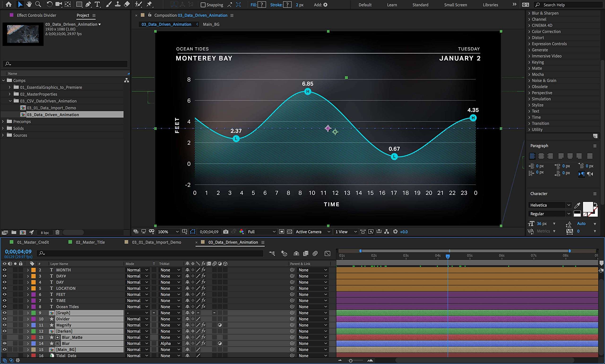The width and height of the screenshot is (605, 364).
Task: Select the Puppet Pin tool
Action: tap(149, 4)
